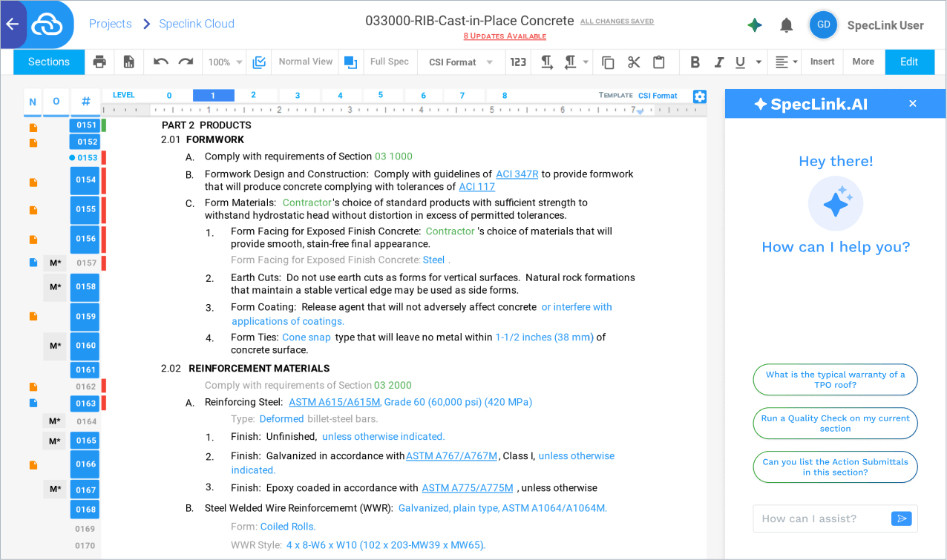Open the text alignment dropdown
This screenshot has width=947, height=560.
[787, 62]
